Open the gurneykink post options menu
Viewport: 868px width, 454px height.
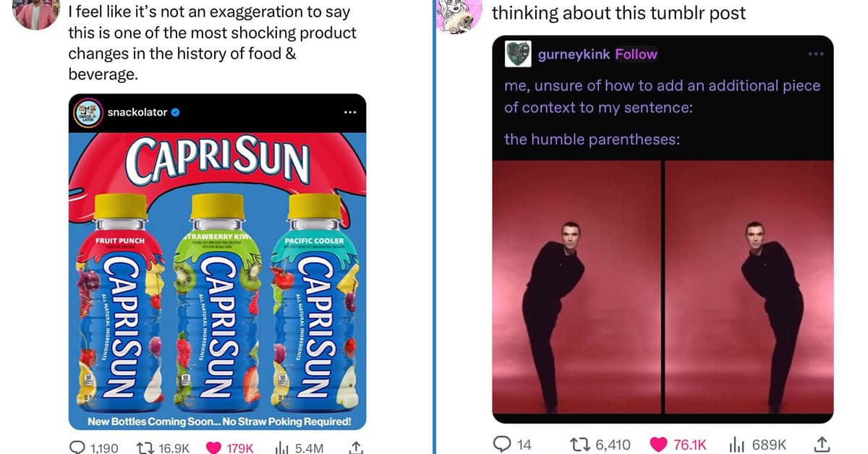[x=816, y=54]
